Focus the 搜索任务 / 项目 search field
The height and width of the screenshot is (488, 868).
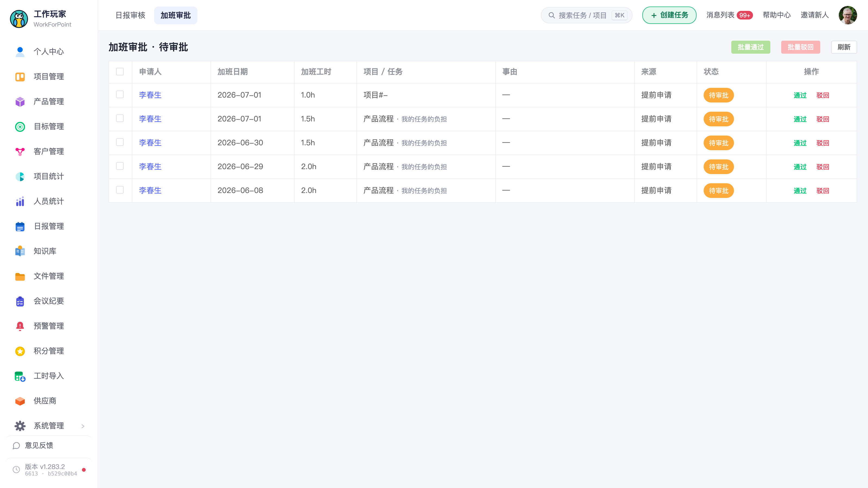tap(586, 15)
